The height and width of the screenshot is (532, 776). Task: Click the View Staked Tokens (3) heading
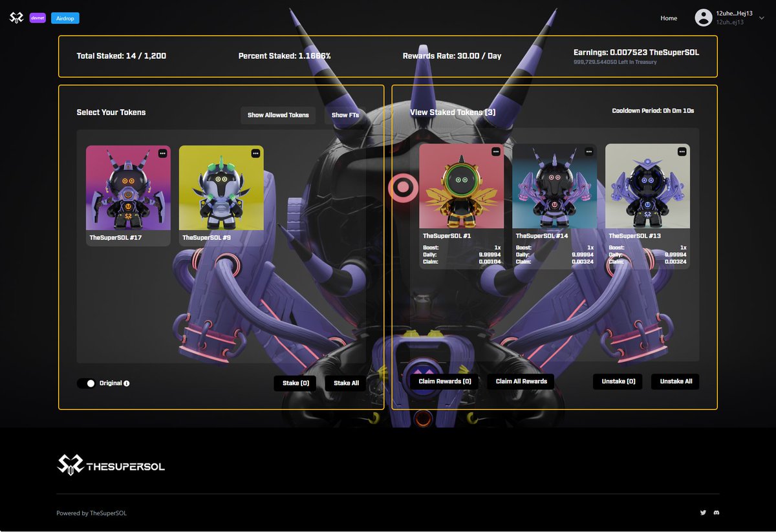coord(453,112)
